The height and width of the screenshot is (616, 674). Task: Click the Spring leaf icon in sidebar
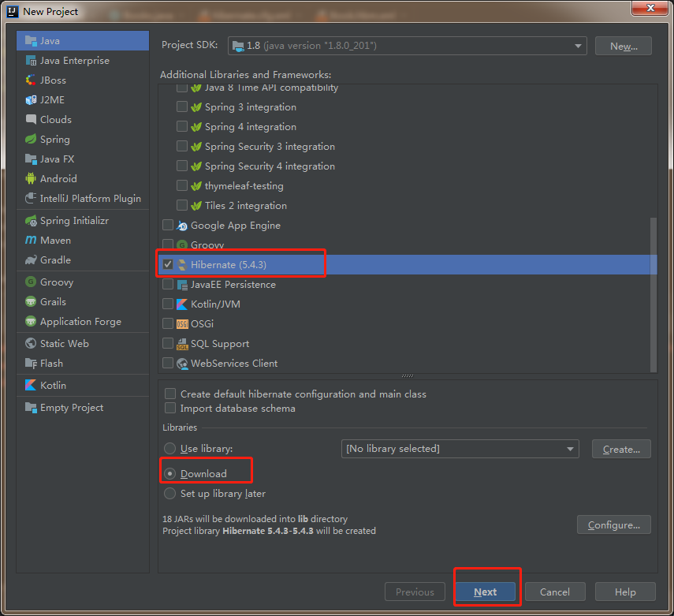[31, 140]
